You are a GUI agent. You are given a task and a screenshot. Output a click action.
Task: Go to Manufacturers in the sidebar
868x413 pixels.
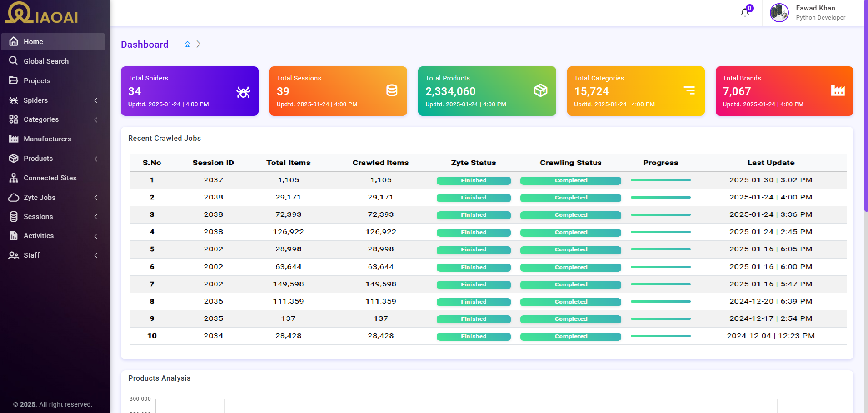47,139
